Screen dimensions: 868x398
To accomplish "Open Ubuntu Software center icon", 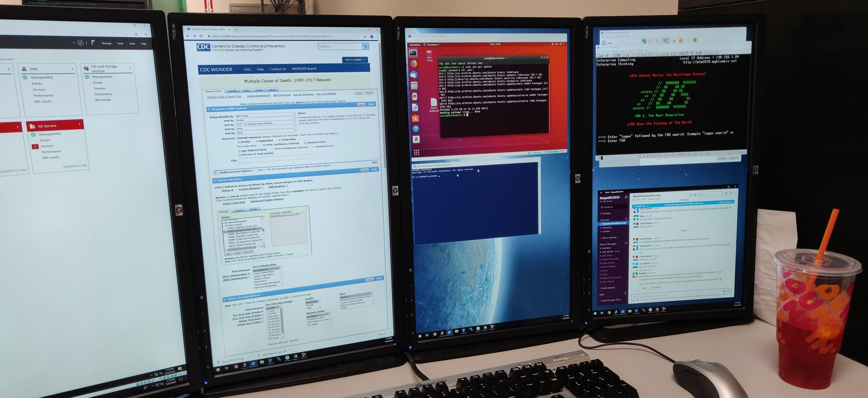I will coord(415,118).
